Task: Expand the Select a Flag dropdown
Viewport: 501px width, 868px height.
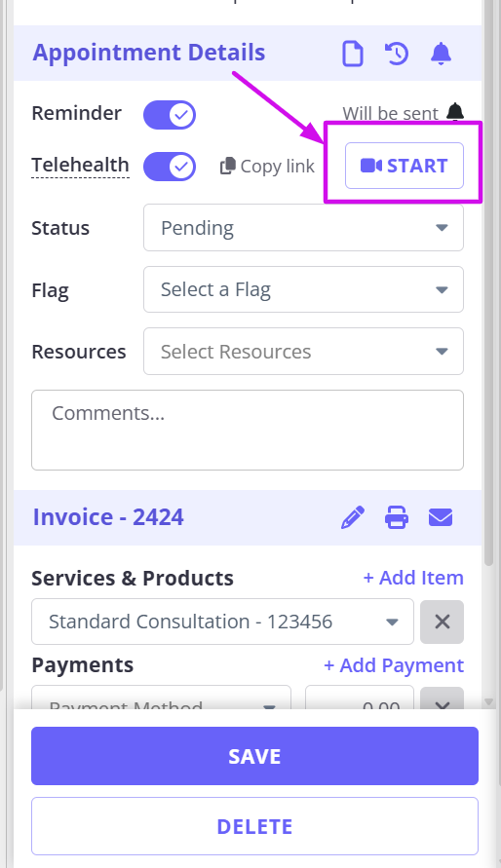Action: 303,289
